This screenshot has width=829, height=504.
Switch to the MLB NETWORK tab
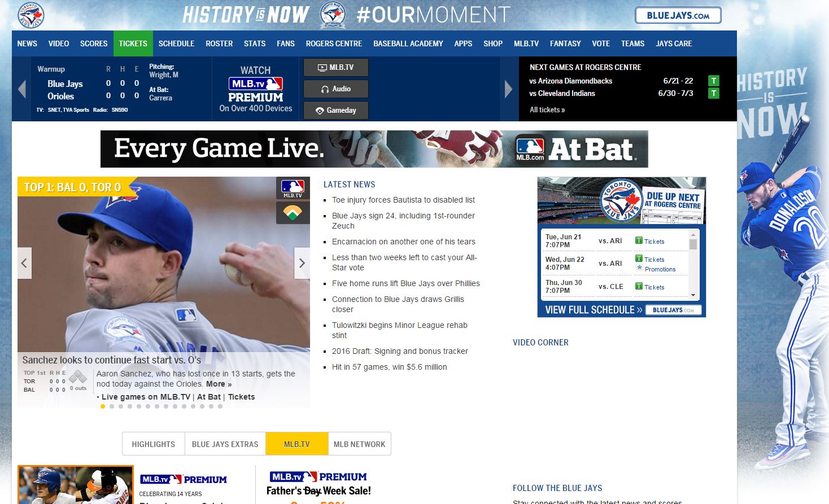tap(360, 444)
